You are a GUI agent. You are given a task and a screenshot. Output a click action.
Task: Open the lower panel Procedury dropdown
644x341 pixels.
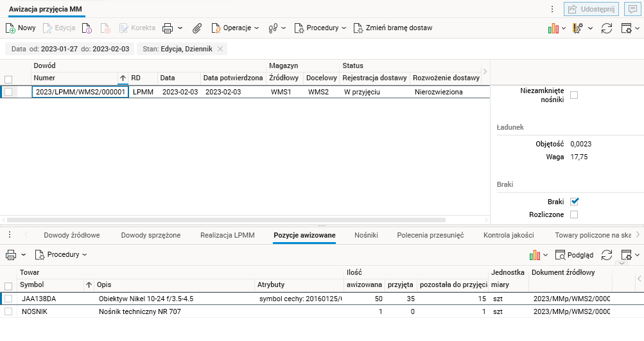click(62, 255)
